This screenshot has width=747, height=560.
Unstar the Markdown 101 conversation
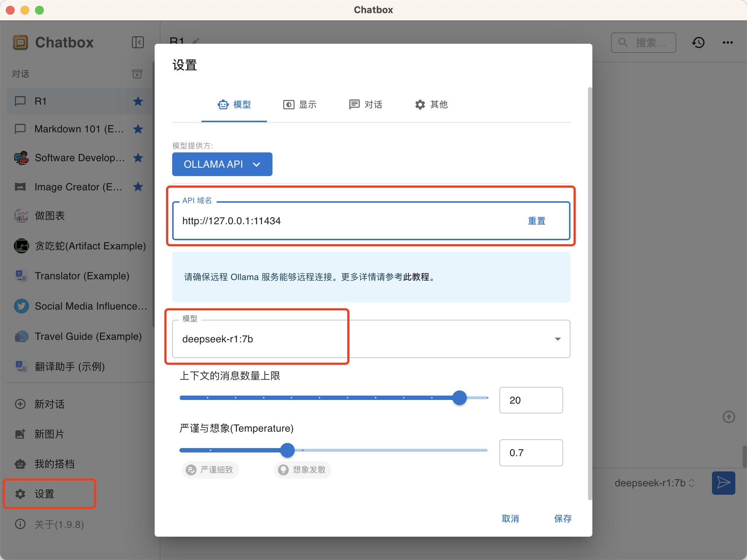click(x=138, y=129)
